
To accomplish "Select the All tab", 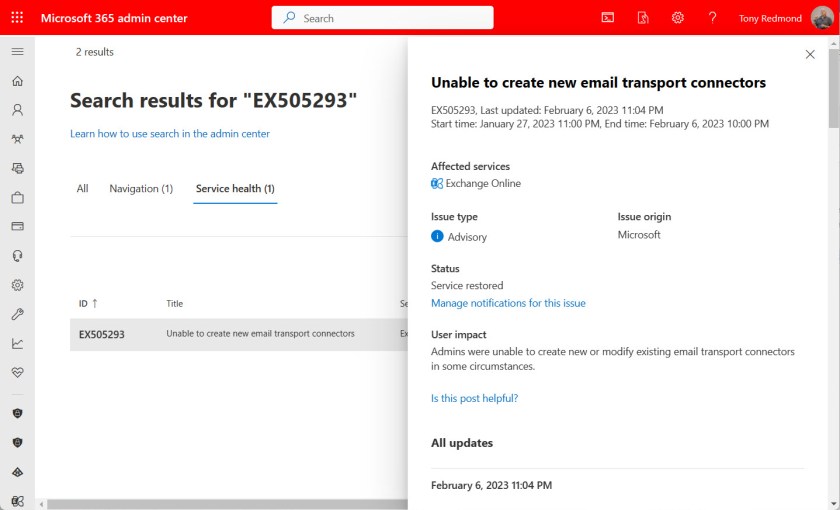I will click(82, 189).
